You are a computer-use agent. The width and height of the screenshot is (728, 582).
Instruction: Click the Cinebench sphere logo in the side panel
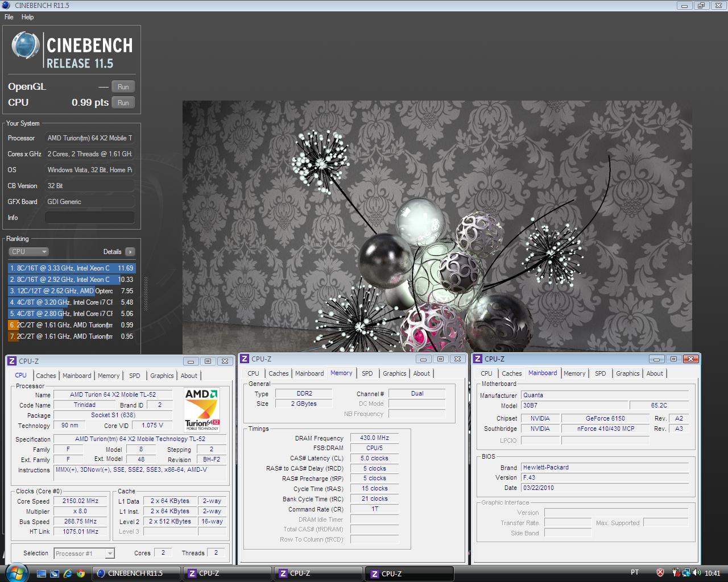tap(26, 45)
